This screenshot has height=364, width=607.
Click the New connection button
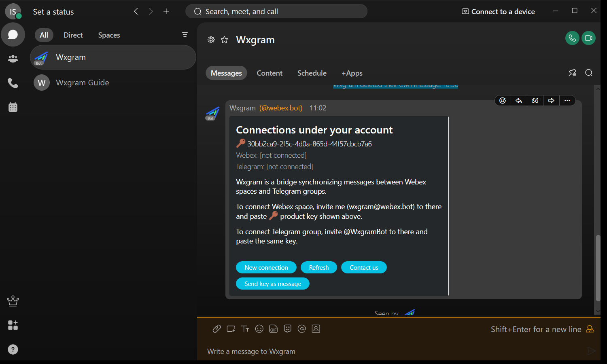coord(266,268)
